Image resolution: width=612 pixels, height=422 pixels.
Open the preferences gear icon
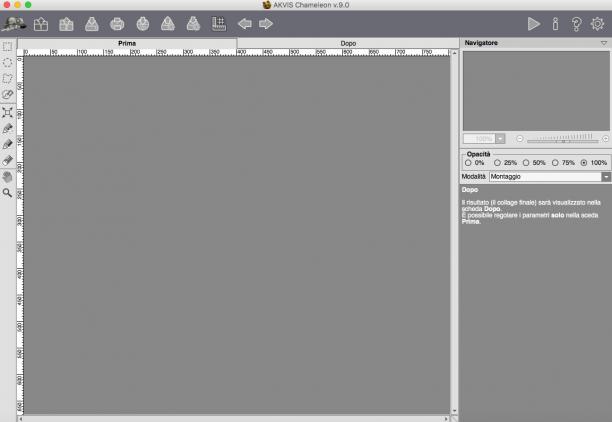tap(597, 24)
